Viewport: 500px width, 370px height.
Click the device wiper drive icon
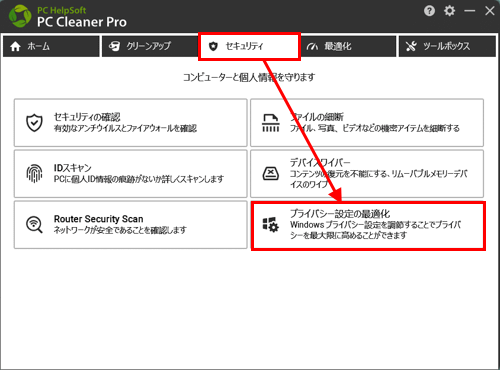(271, 174)
